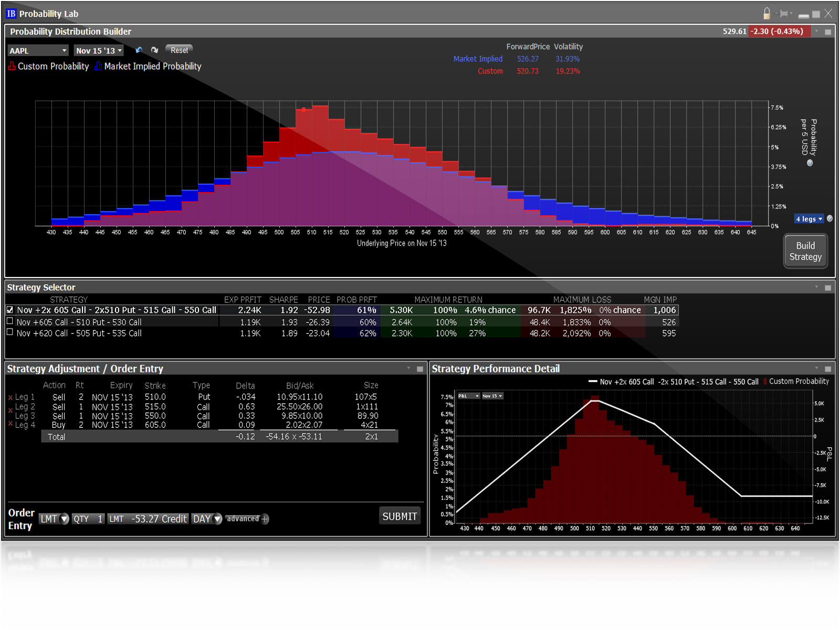This screenshot has width=840, height=630.
Task: Click the Reset button
Action: click(179, 50)
